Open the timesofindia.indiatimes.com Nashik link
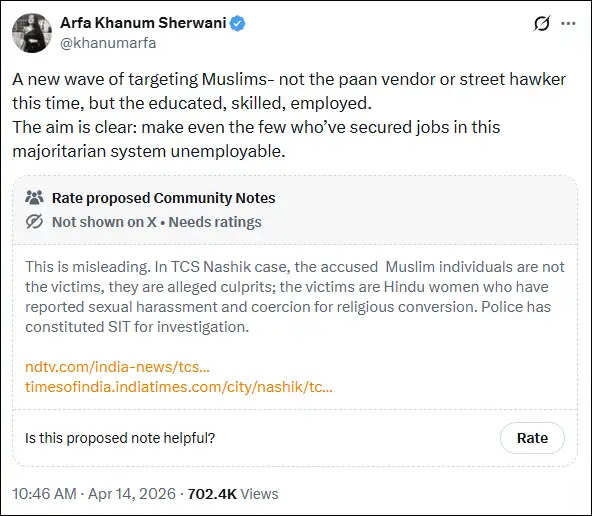Viewport: 592px width, 516px height. point(179,387)
